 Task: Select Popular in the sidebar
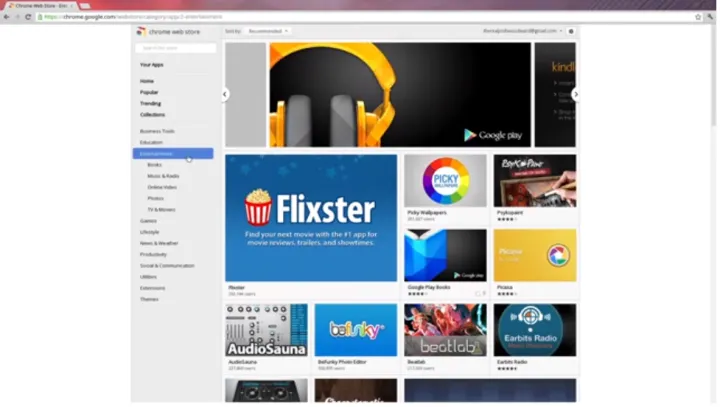tap(149, 92)
